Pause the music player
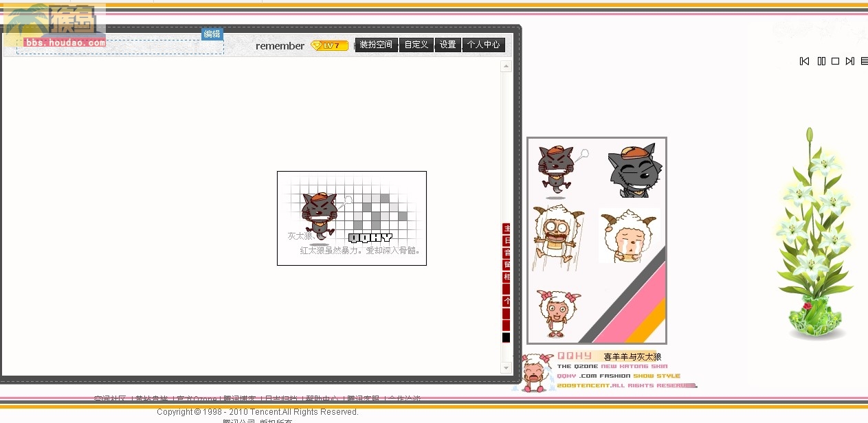 coord(821,61)
